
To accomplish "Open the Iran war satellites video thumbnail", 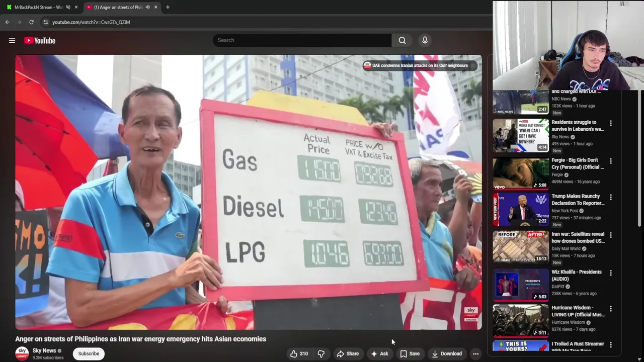I will click(x=521, y=247).
